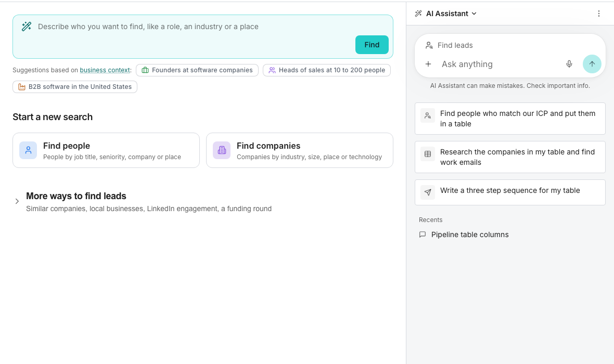Click the factory icon in B2B software chip

(x=22, y=87)
